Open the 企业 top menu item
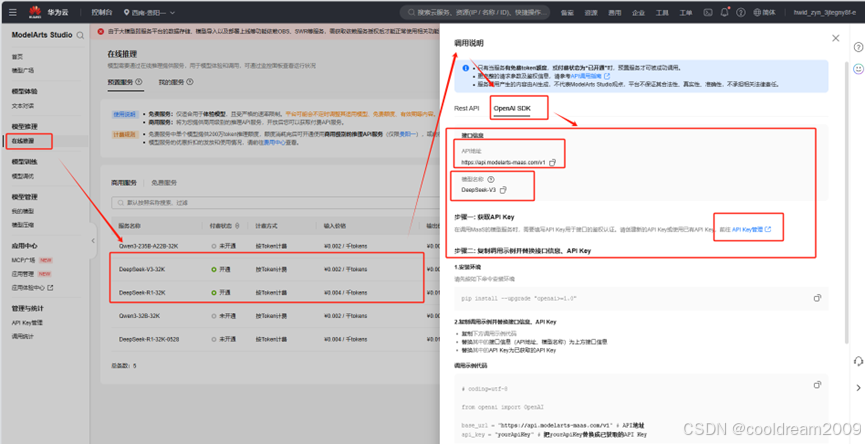Screen dimensions: 865x444 pyautogui.click(x=638, y=13)
